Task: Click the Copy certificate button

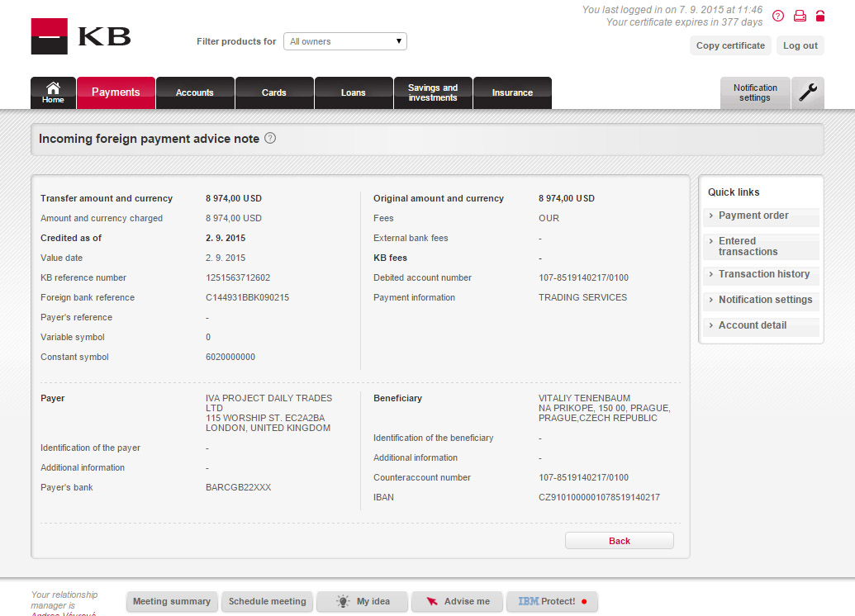Action: tap(730, 45)
